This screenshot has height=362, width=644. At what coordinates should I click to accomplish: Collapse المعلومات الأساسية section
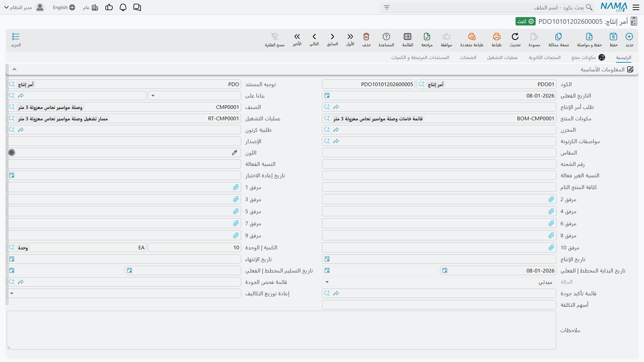click(x=14, y=69)
